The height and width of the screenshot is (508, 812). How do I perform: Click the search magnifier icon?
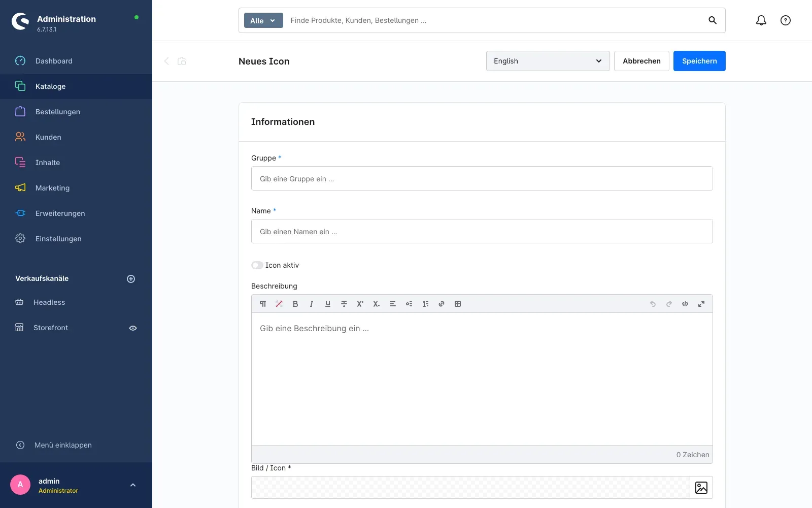[x=713, y=20]
